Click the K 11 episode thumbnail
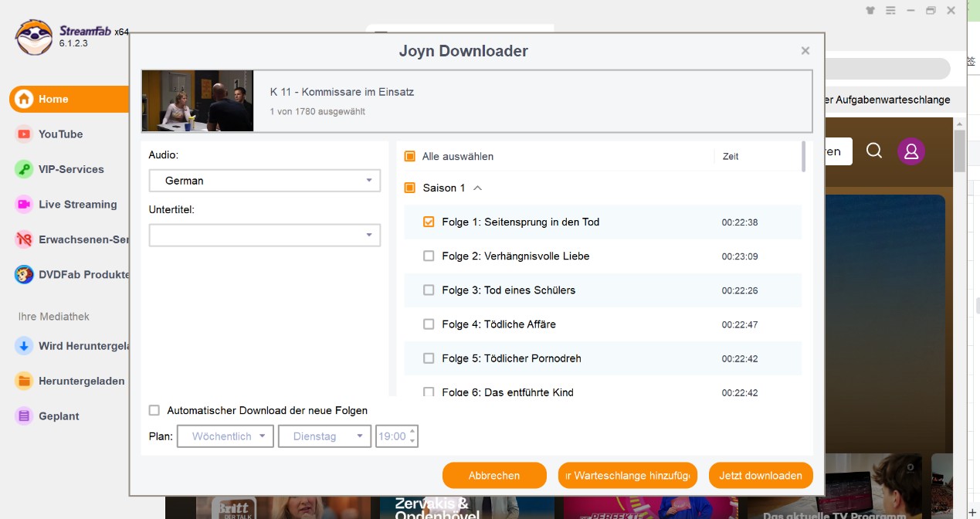Viewport: 980px width, 519px height. pyautogui.click(x=198, y=101)
